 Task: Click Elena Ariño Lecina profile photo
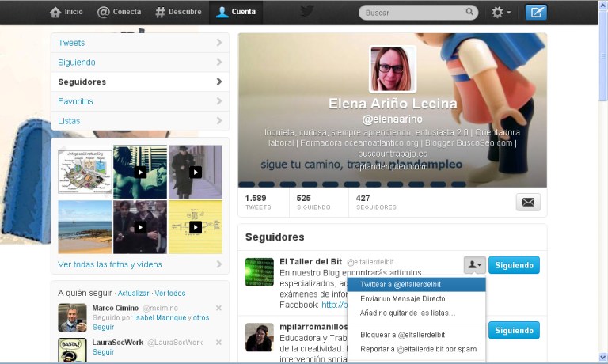[x=393, y=69]
